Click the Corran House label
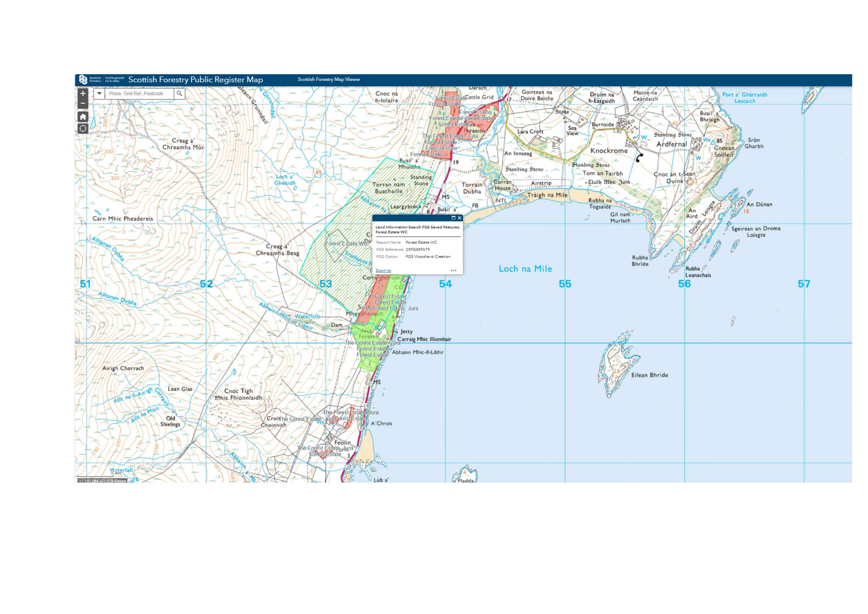 click(x=502, y=185)
